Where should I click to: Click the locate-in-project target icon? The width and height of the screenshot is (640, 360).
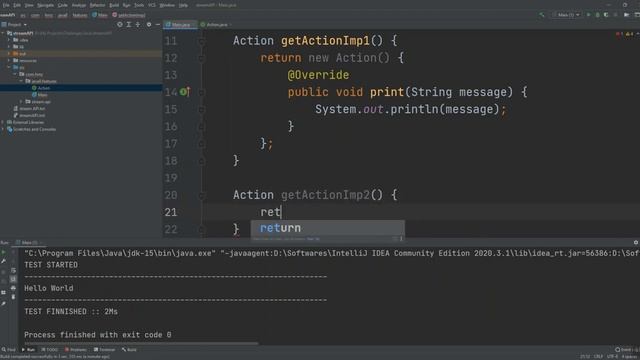coord(120,25)
